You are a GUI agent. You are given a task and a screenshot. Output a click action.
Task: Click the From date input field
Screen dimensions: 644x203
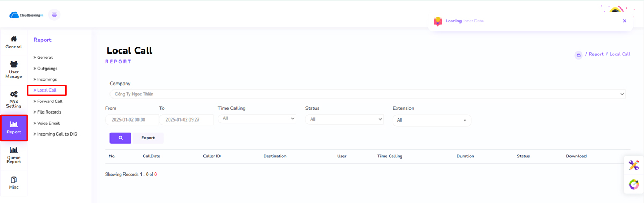(132, 120)
